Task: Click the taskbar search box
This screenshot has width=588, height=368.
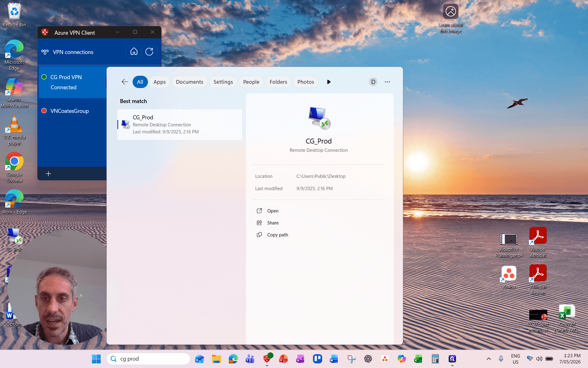Action: 148,359
